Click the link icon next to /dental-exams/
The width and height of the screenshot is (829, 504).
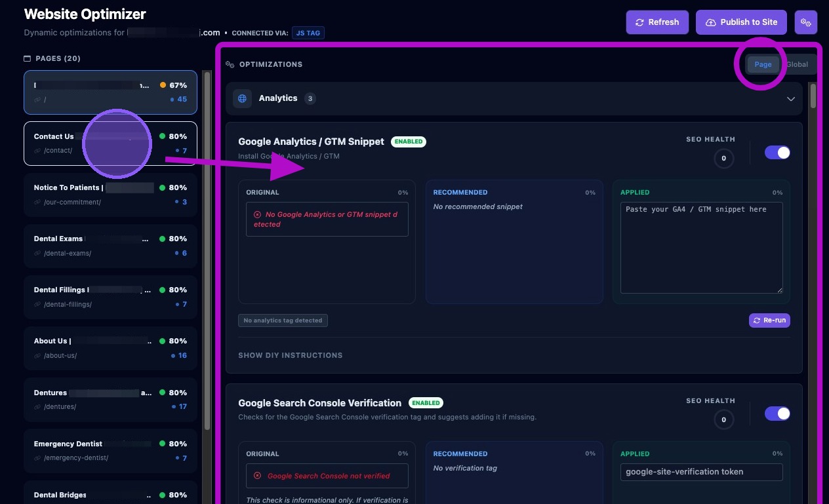click(x=37, y=253)
